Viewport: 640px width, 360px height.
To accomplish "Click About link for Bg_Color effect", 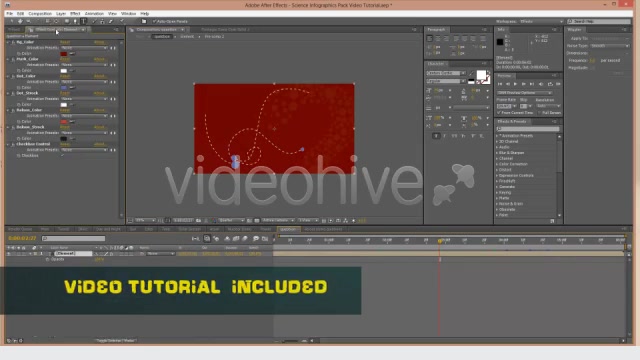I will pos(100,42).
